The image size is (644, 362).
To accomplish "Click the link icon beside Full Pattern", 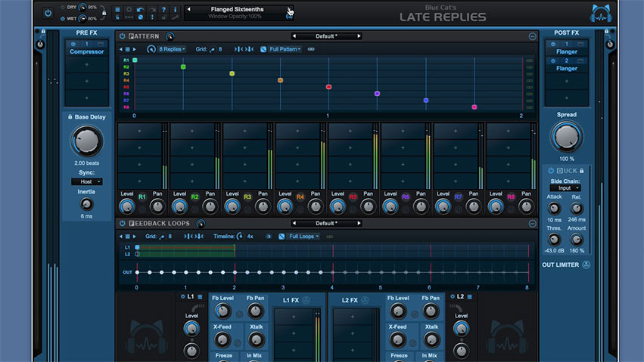I will click(310, 49).
